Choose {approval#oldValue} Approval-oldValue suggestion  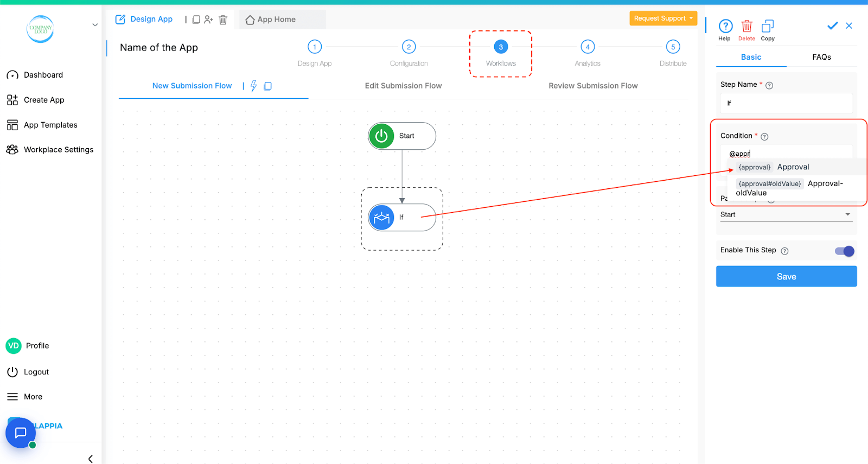pos(797,188)
